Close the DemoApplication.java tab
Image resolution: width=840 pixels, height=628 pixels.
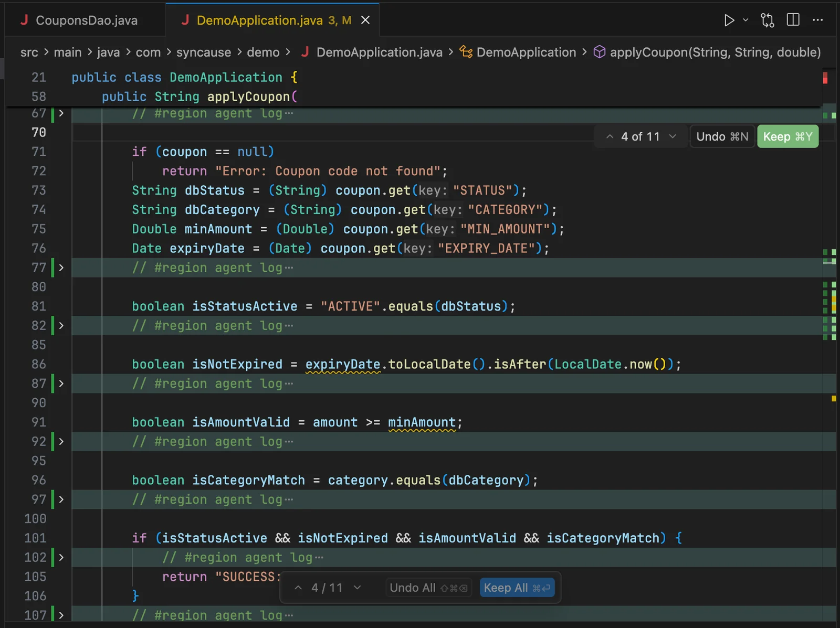(365, 20)
